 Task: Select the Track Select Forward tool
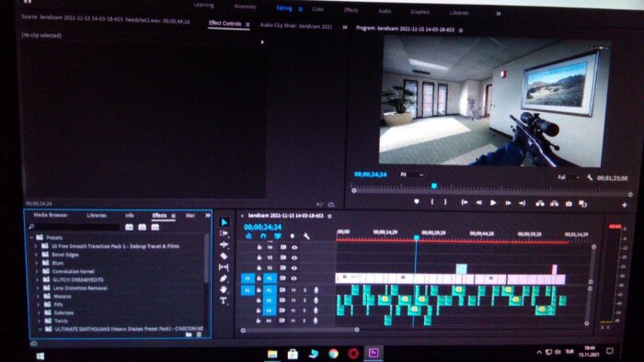224,233
